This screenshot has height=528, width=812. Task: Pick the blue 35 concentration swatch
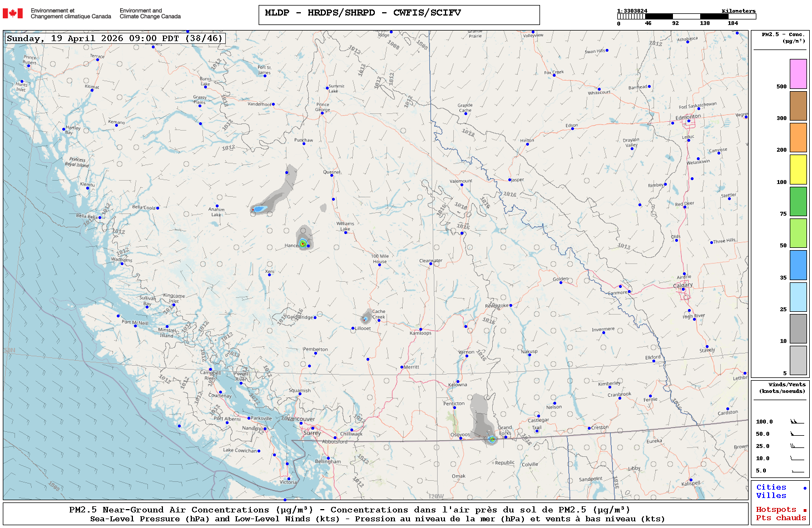[798, 265]
